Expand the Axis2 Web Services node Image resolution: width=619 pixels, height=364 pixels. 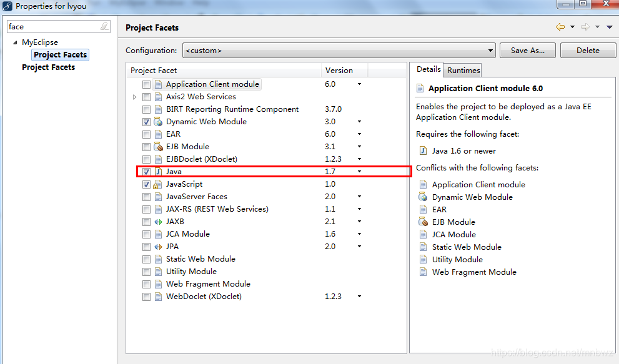[135, 97]
